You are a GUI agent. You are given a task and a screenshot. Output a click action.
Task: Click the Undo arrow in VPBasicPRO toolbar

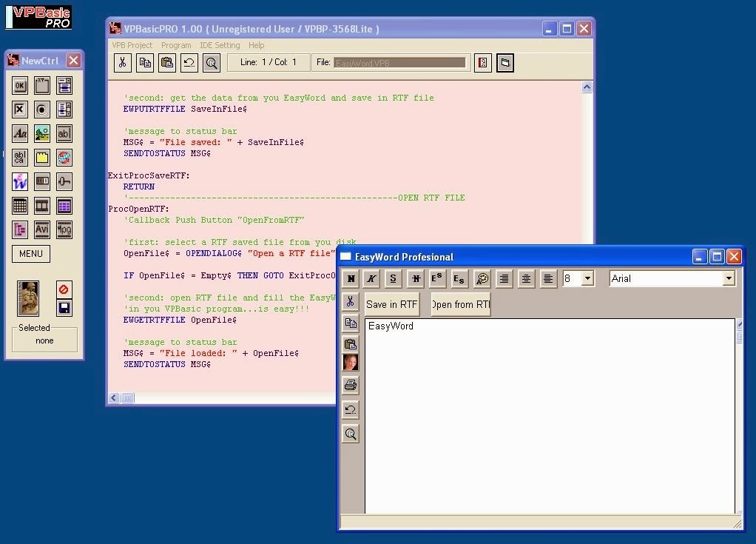(189, 63)
